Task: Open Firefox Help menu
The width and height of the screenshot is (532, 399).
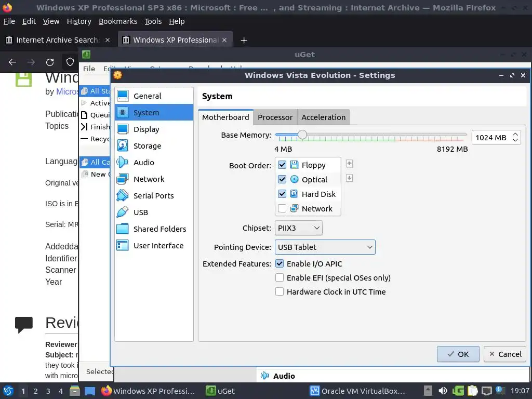Action: pyautogui.click(x=177, y=21)
